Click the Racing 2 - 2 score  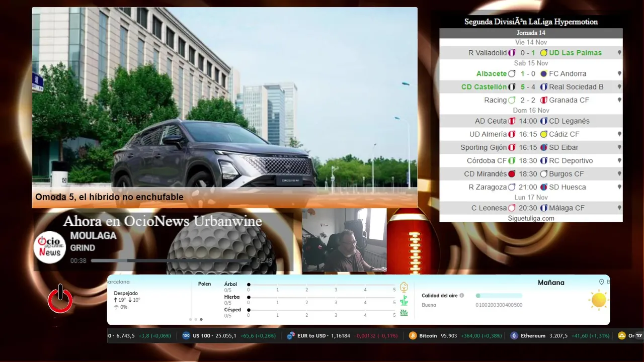(528, 100)
